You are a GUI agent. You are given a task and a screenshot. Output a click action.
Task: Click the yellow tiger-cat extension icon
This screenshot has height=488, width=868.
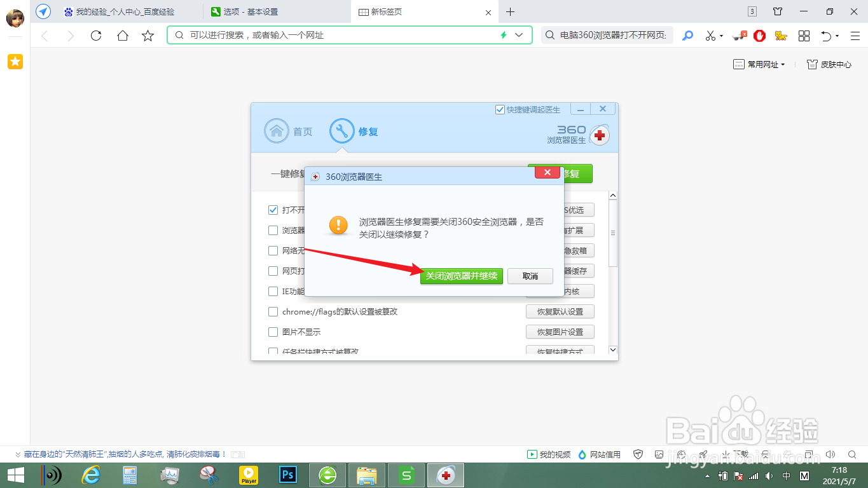pos(781,36)
